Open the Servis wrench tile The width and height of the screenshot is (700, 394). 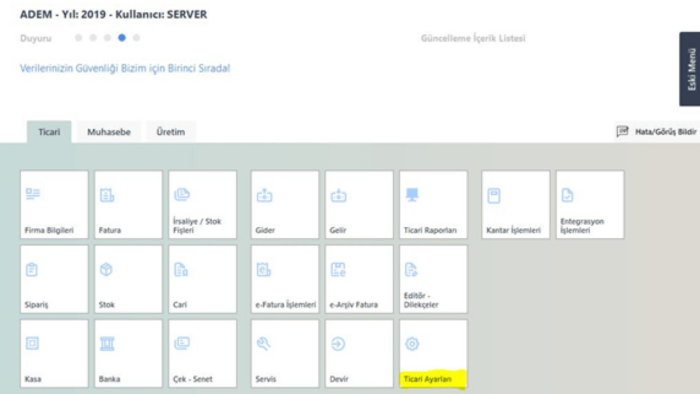285,353
